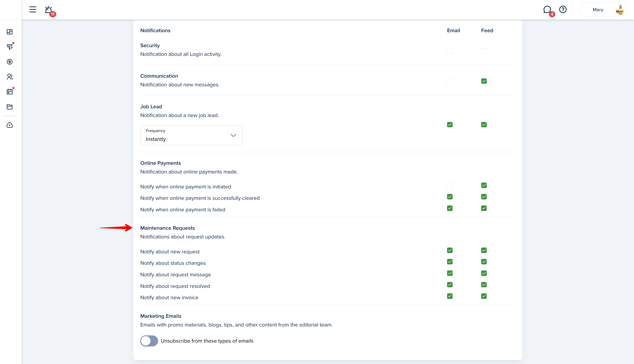Open the folder documents icon
This screenshot has height=364, width=634.
coord(9,107)
